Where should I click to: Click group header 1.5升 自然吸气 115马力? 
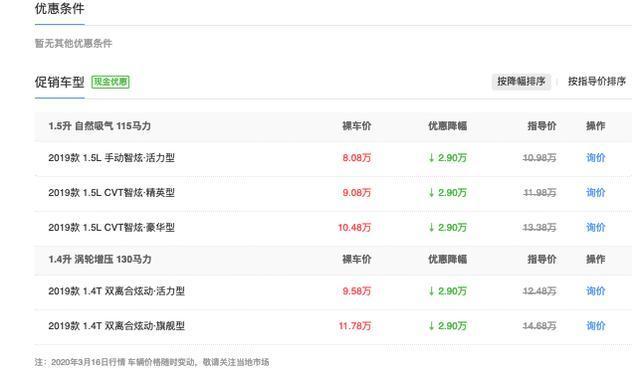click(100, 126)
